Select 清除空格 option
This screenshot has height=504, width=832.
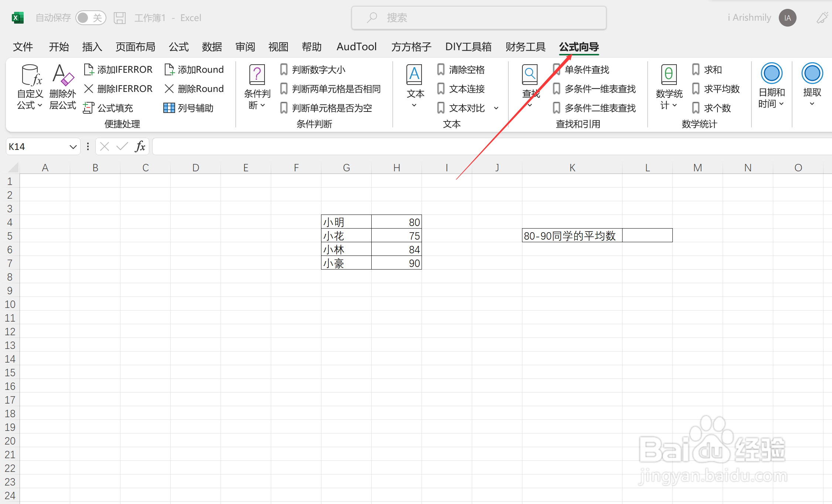click(x=461, y=69)
